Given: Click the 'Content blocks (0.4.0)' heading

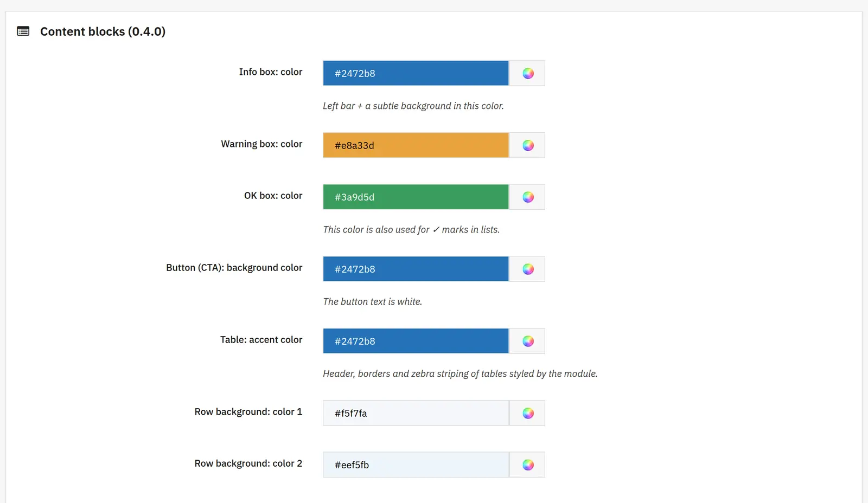Looking at the screenshot, I should coord(103,31).
